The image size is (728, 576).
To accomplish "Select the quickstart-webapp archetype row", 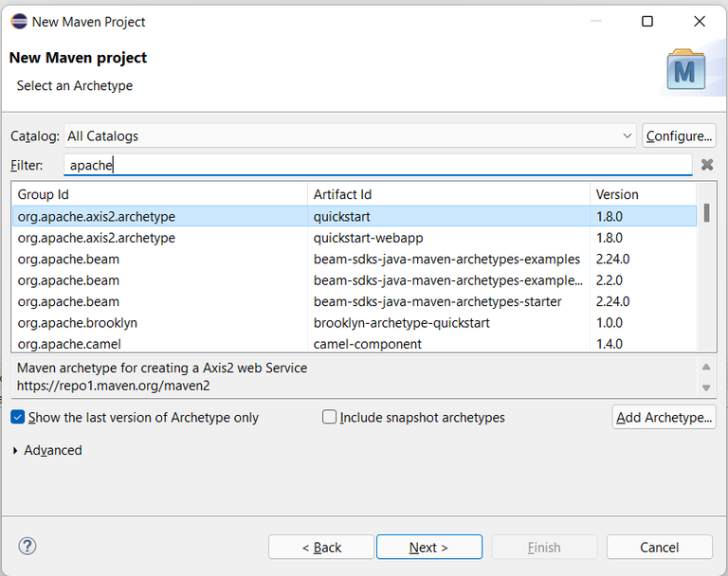I will [368, 238].
